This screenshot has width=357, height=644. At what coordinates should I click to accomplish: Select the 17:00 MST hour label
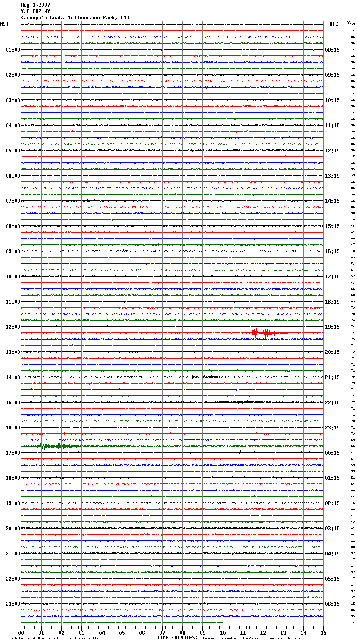click(13, 453)
